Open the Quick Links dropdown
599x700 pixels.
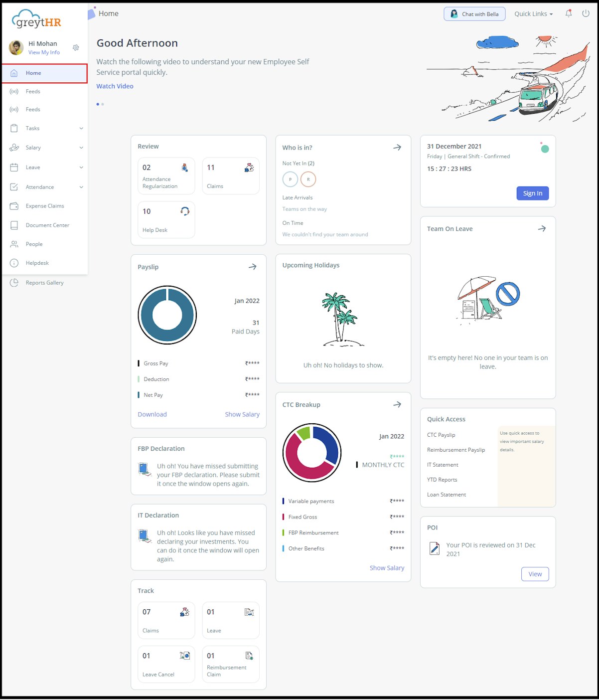[x=533, y=13]
